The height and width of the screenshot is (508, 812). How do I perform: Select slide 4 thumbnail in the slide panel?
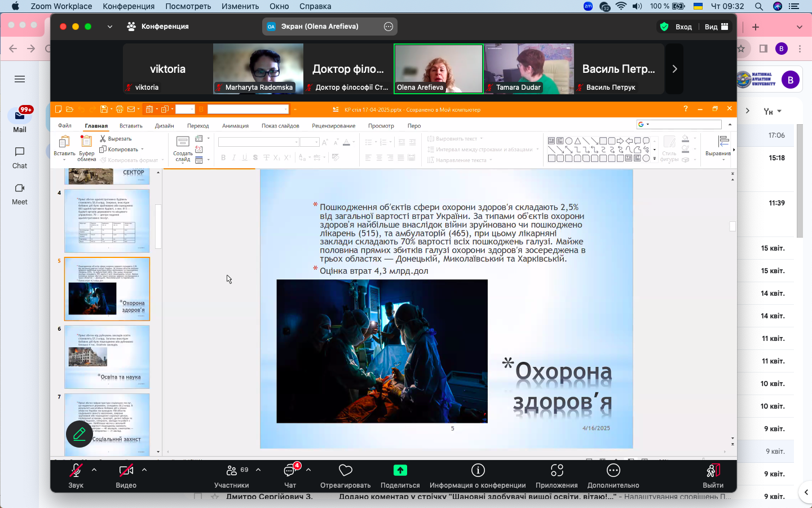(107, 221)
